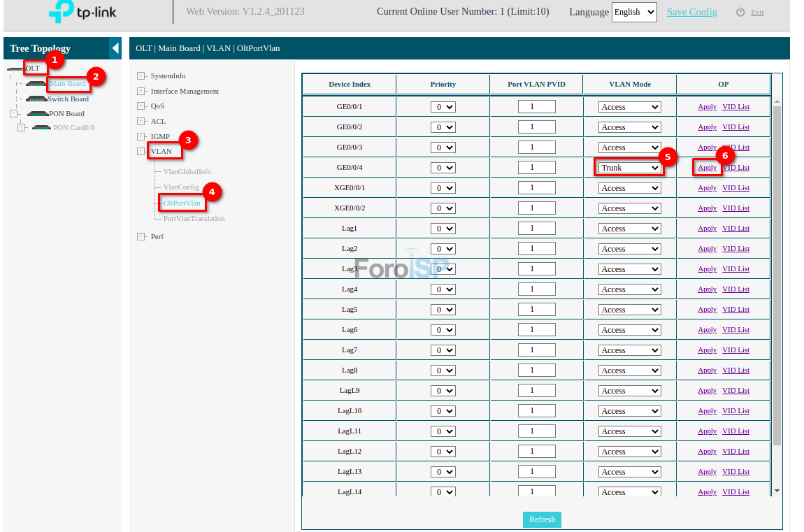Open Priority dropdown for GE0/0/1
Screen dimensions: 804x532
pos(443,107)
